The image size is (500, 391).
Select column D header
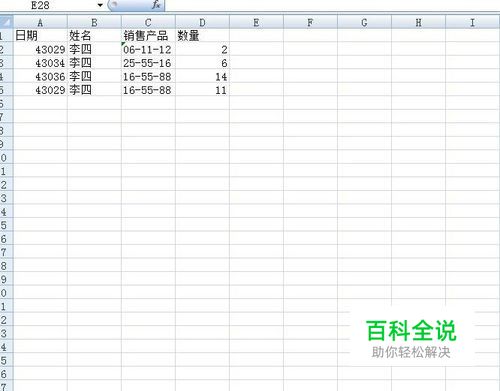click(202, 23)
